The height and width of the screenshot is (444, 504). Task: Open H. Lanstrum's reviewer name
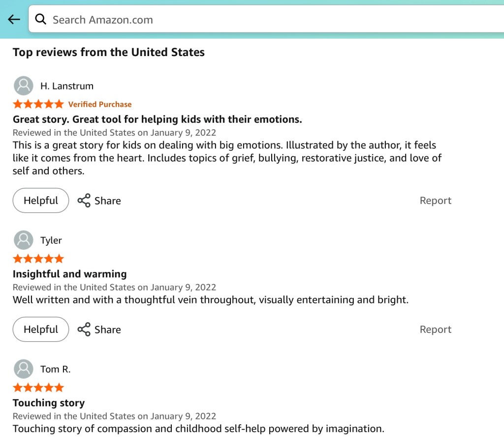[x=67, y=86]
